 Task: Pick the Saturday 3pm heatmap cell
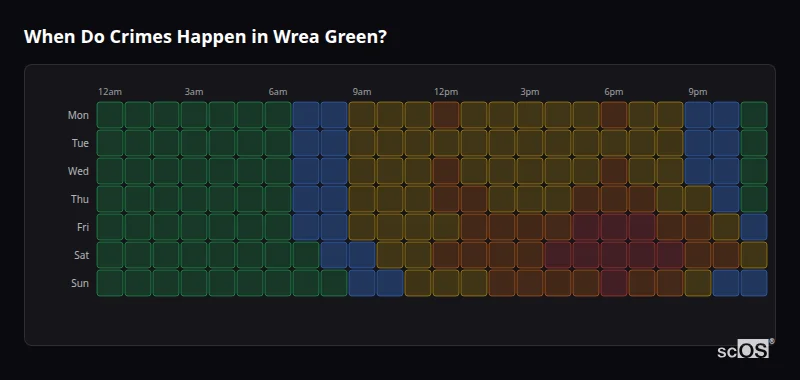530,255
